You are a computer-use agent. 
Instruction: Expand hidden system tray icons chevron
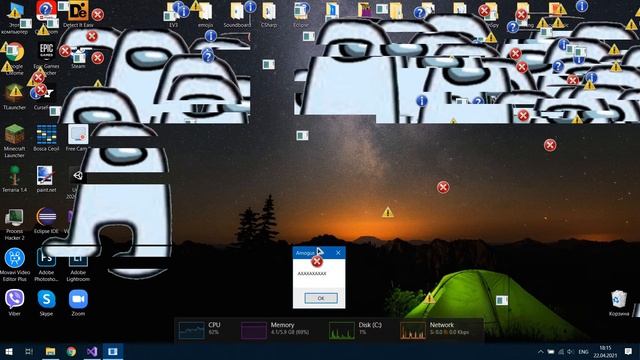(x=541, y=351)
